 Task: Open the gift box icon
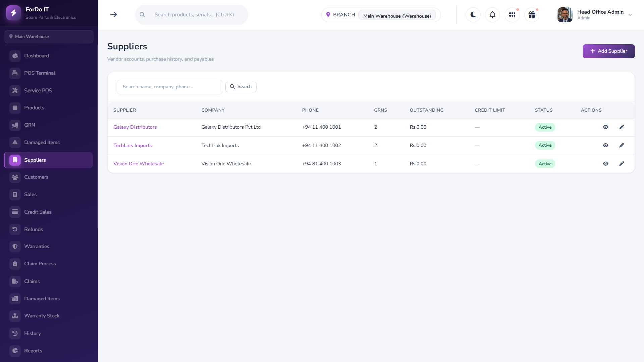click(532, 15)
